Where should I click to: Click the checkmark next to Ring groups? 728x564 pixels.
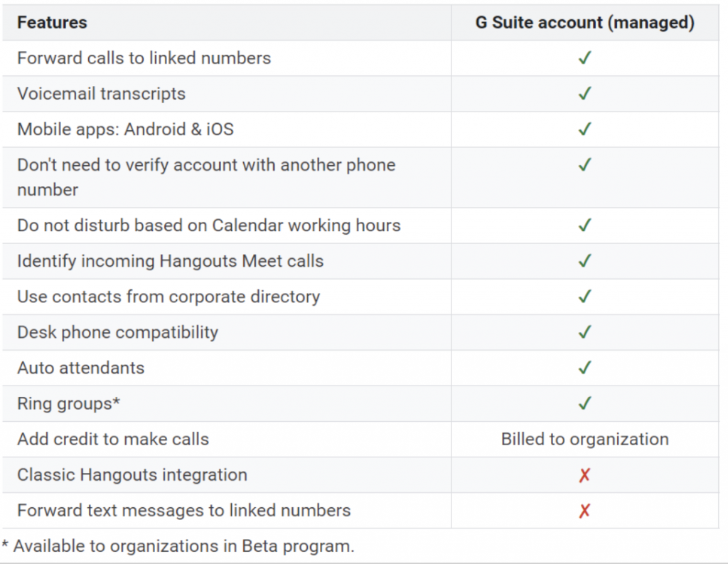[x=584, y=403]
